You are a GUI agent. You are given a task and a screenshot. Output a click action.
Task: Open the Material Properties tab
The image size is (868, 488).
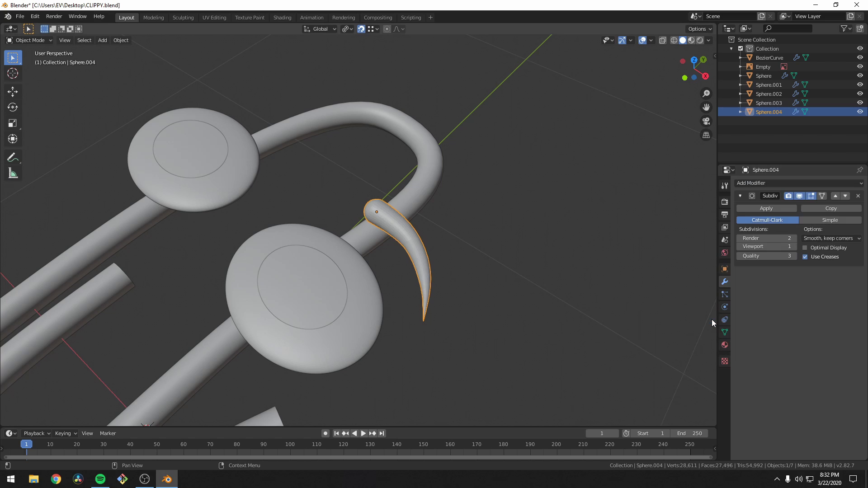(725, 345)
